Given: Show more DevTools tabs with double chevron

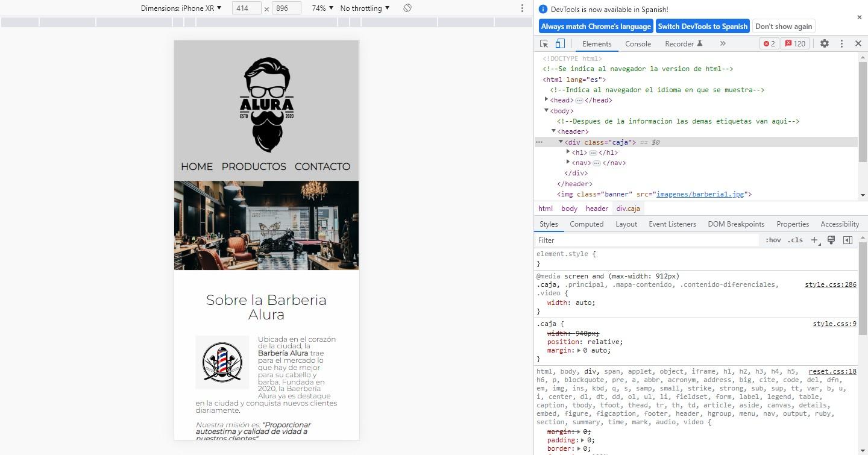Looking at the screenshot, I should pos(723,44).
